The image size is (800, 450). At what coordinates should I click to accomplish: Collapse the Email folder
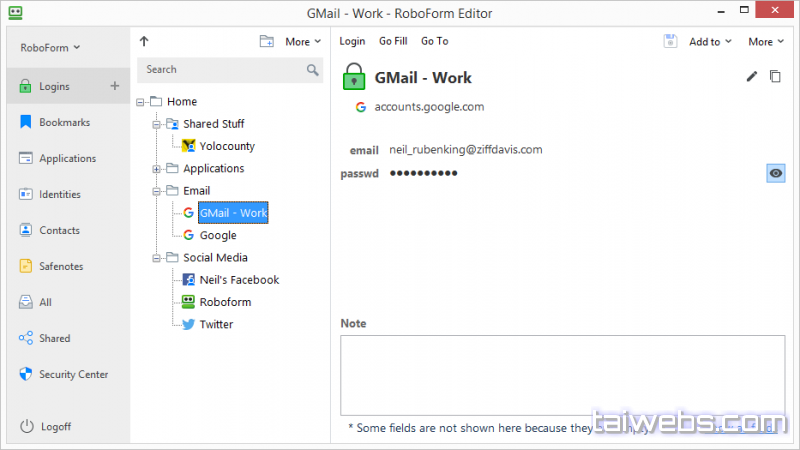click(156, 191)
